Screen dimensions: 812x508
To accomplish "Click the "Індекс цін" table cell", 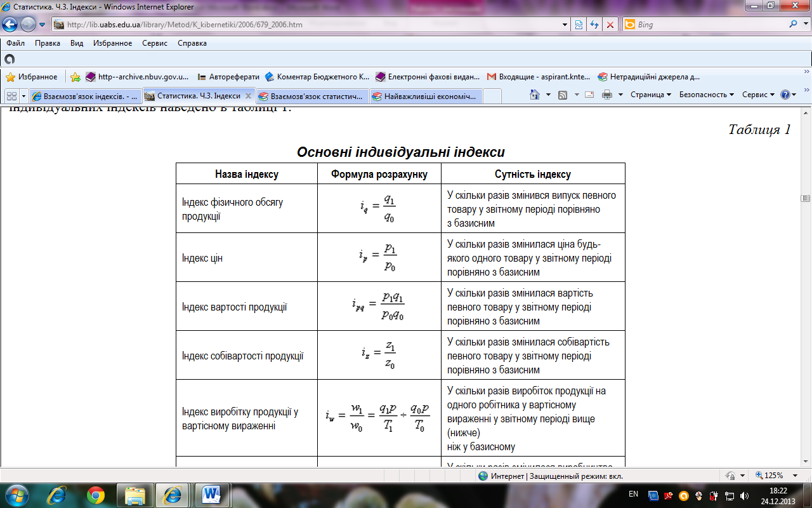I will (247, 257).
